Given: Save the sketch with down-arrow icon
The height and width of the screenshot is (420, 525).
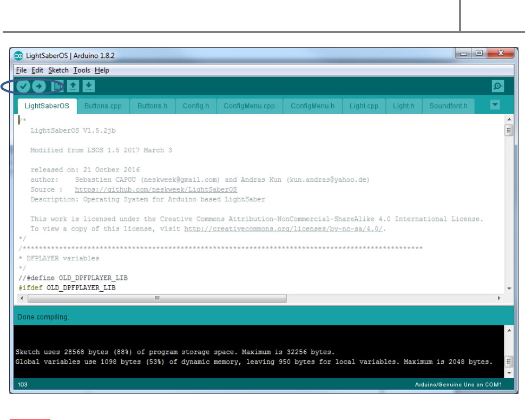Looking at the screenshot, I should pos(88,86).
